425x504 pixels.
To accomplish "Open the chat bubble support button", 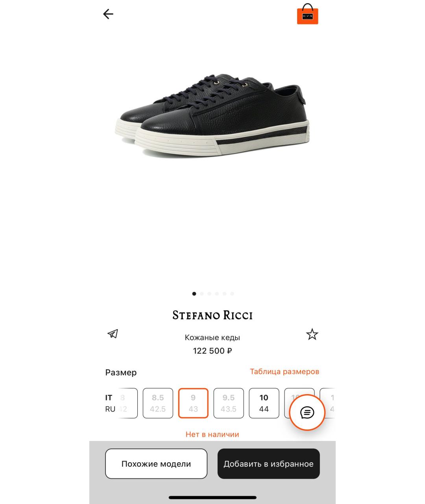I will tap(307, 412).
